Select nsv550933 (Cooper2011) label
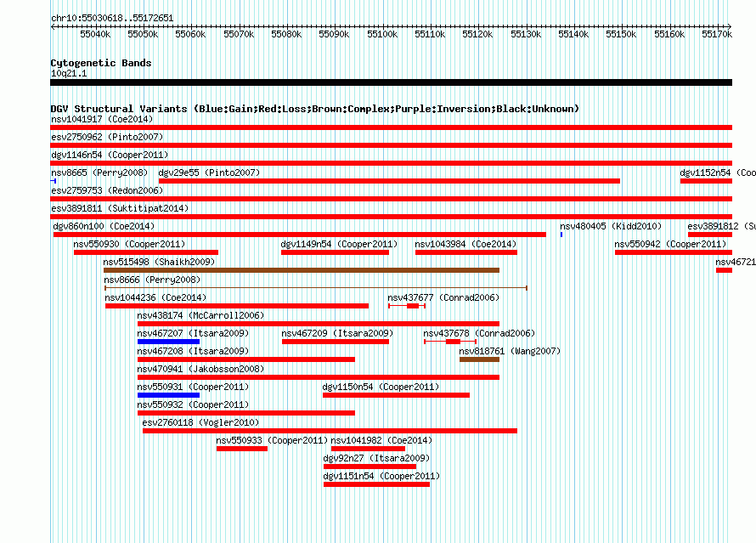The width and height of the screenshot is (756, 543). coord(272,440)
